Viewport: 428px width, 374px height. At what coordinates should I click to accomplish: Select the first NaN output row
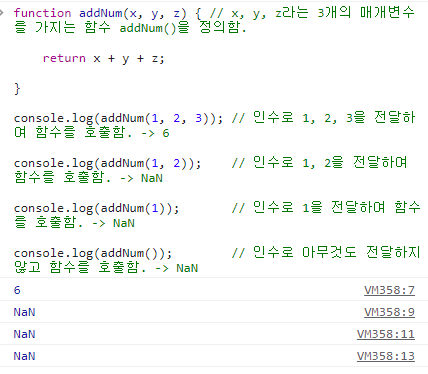214,312
